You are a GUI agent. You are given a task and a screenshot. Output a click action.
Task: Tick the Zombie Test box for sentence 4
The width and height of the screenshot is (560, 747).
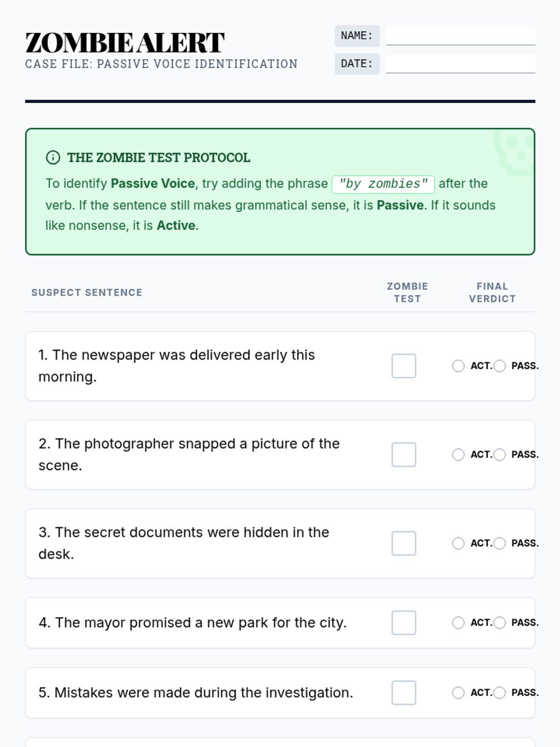(404, 622)
